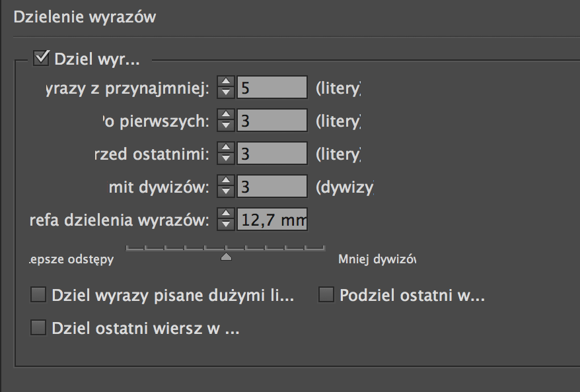Increase minimum word length with up arrow
This screenshot has height=392, width=580.
pyautogui.click(x=226, y=82)
